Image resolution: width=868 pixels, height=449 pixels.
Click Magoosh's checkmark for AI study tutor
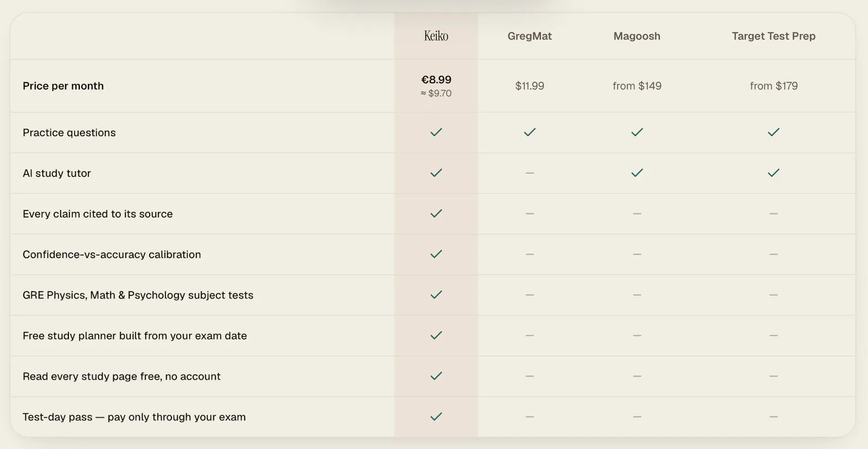click(637, 173)
